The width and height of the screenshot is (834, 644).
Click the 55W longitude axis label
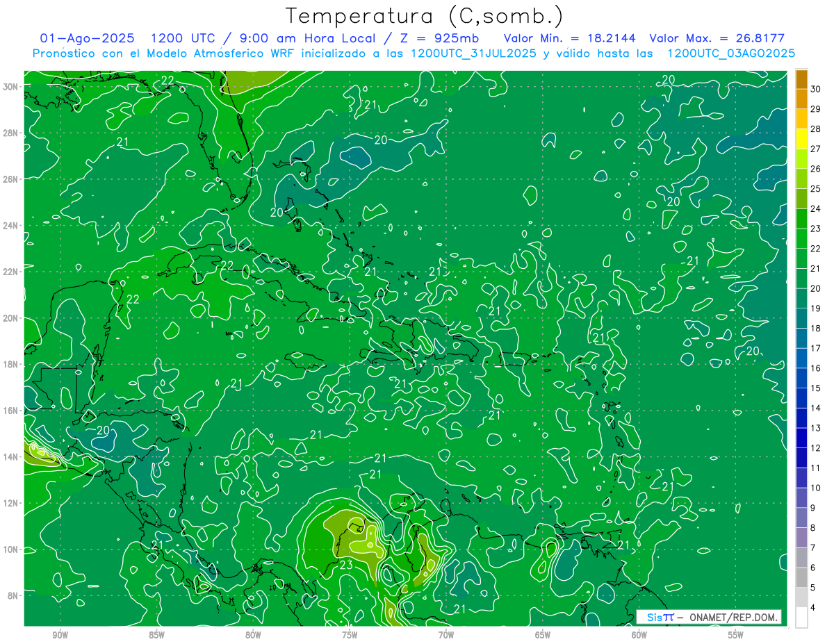(x=736, y=635)
